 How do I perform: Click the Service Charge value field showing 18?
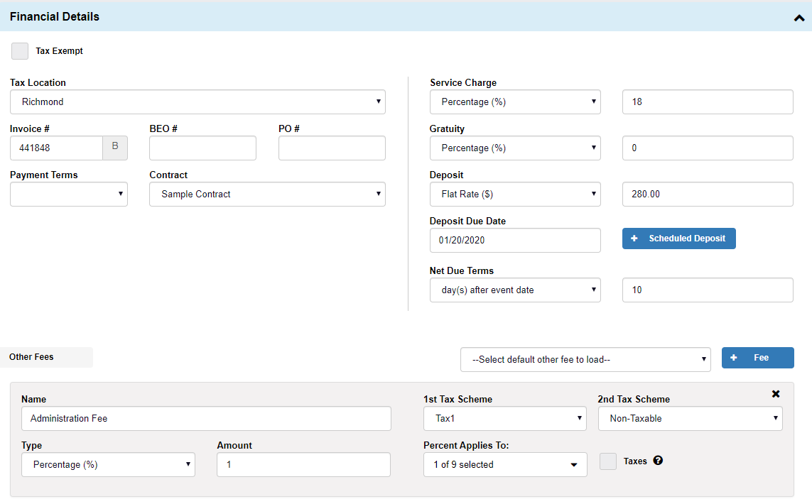pos(708,102)
